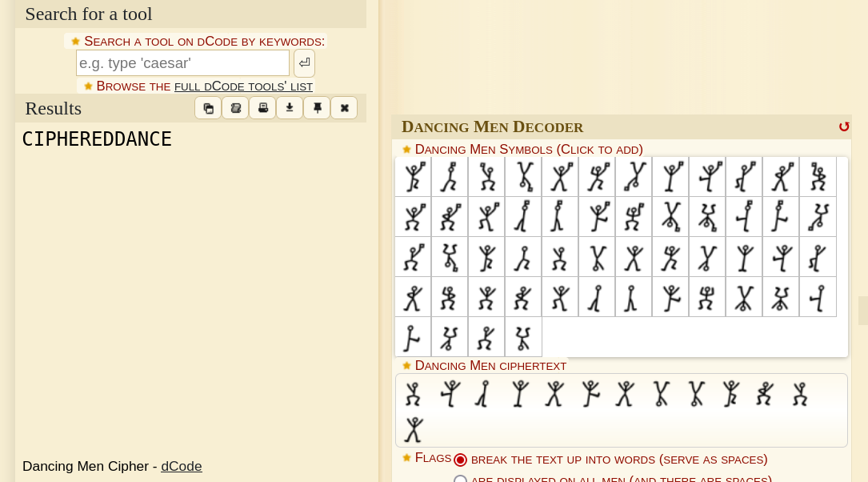Click the Dancing Men Decoder panel heading
Viewport: 868px width, 482px height.
[492, 127]
